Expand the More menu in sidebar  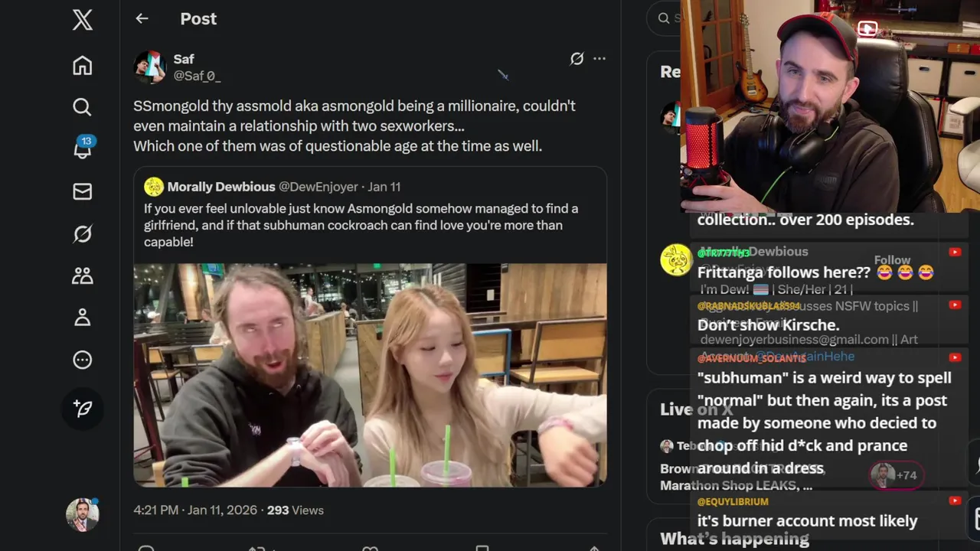coord(83,360)
